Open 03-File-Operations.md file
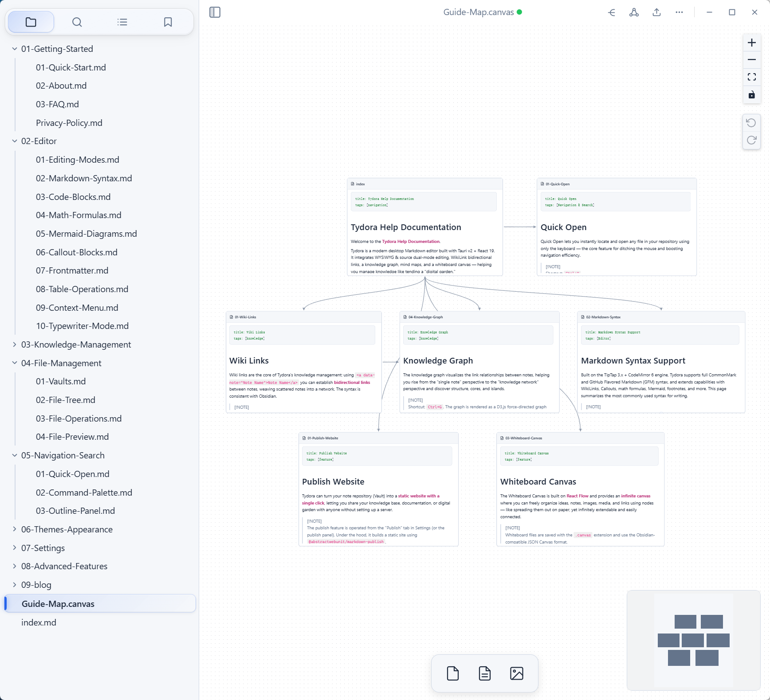 click(79, 418)
